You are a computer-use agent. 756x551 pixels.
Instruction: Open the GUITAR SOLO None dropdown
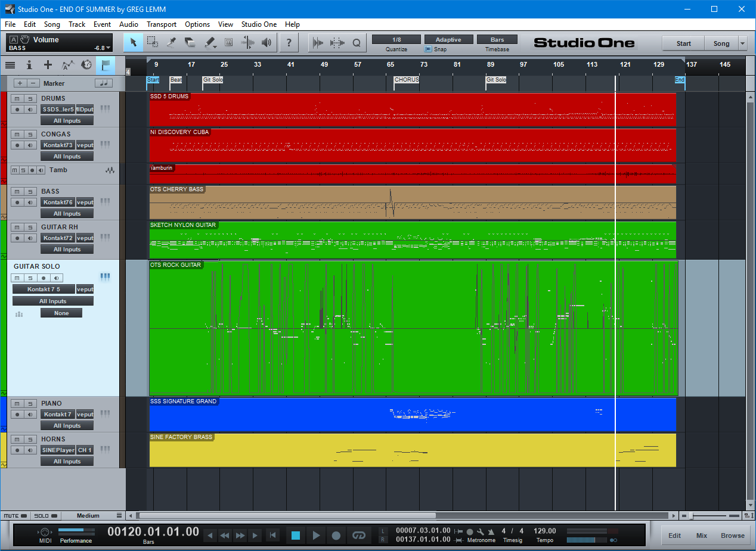pos(61,313)
